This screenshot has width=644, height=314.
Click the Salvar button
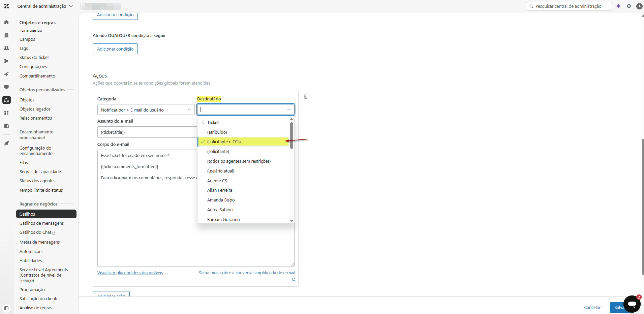point(619,307)
